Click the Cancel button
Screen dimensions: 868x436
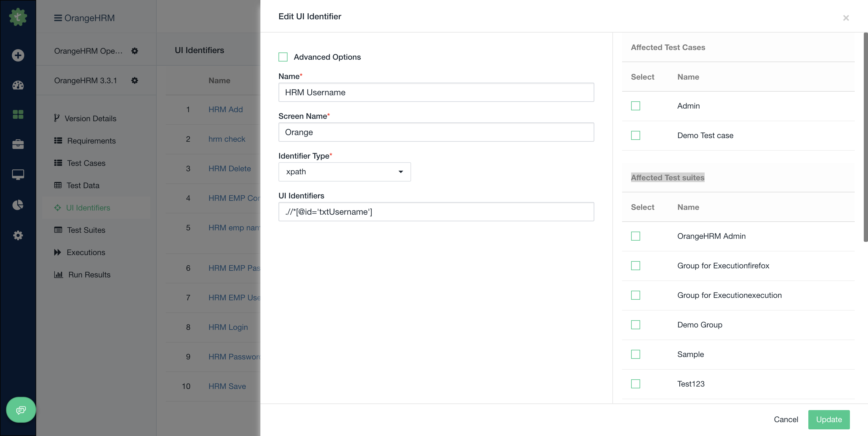(786, 419)
